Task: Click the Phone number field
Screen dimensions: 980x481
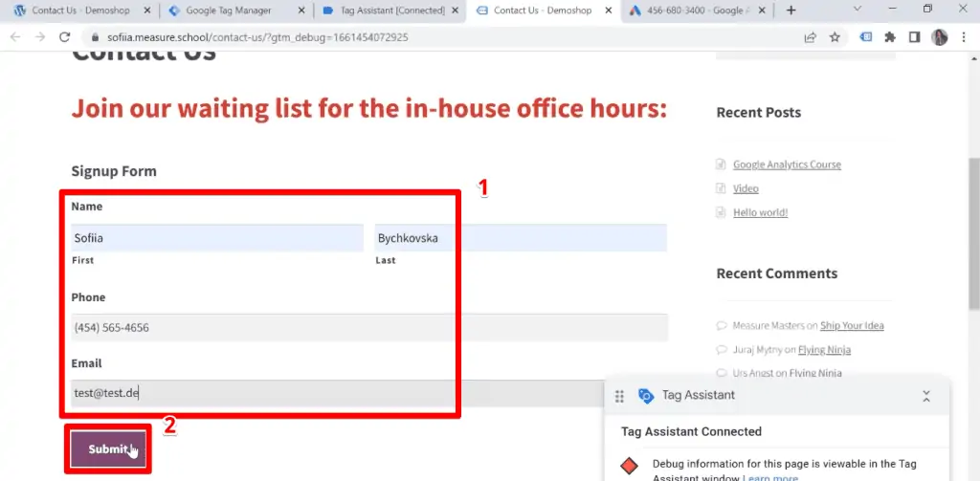Action: click(x=368, y=327)
